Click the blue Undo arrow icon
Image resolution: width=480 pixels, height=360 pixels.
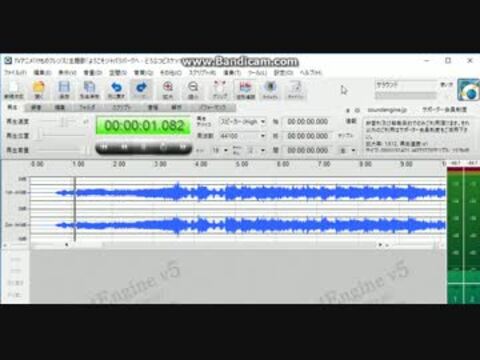click(116, 89)
